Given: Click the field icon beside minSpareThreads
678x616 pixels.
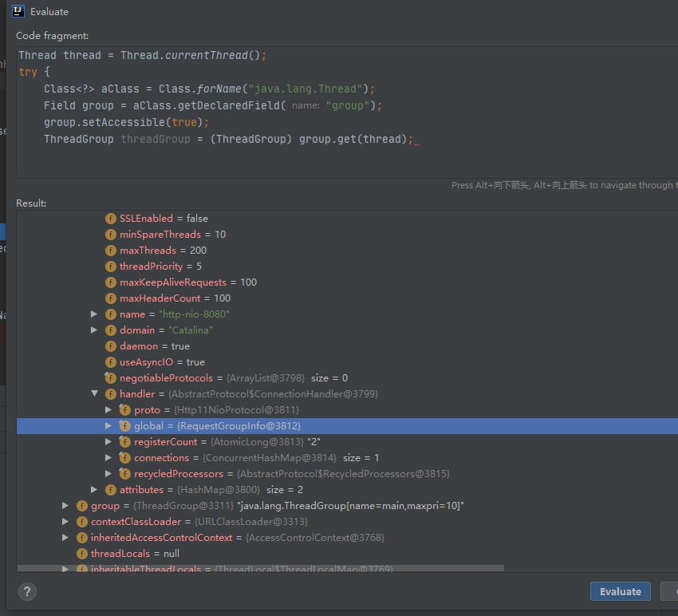Looking at the screenshot, I should [111, 235].
